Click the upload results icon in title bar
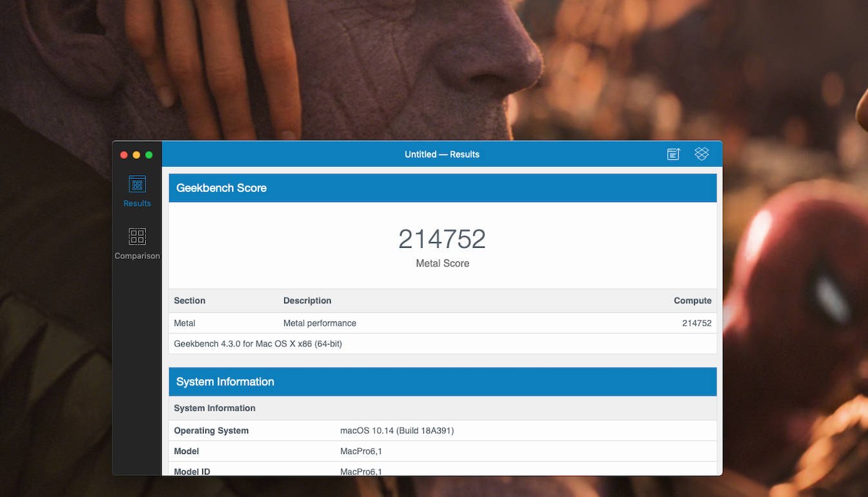 [x=673, y=154]
